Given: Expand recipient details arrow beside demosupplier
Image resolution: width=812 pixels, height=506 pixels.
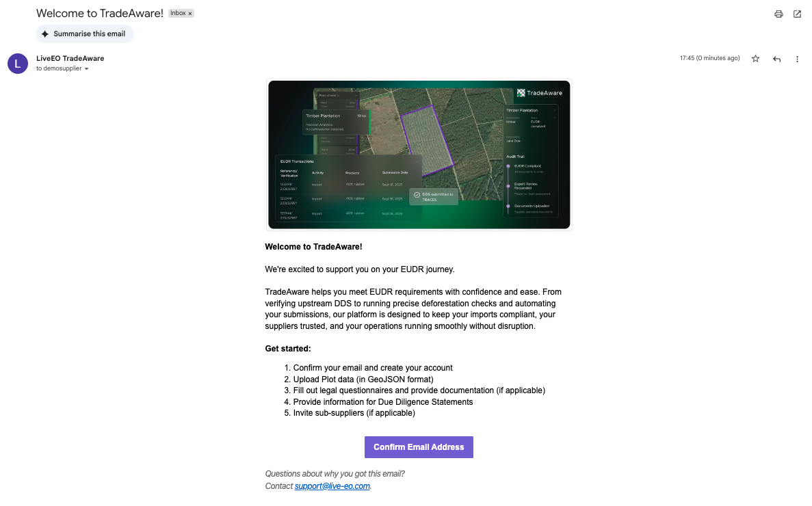Looking at the screenshot, I should click(87, 69).
